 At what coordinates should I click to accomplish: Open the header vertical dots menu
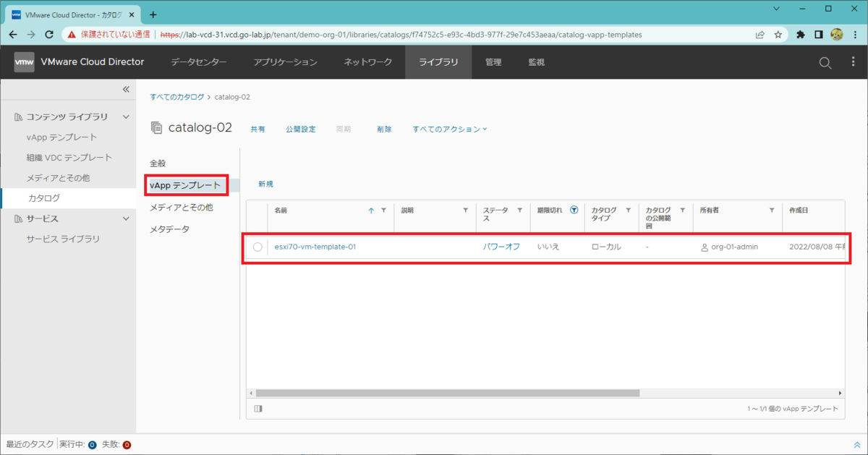point(854,63)
